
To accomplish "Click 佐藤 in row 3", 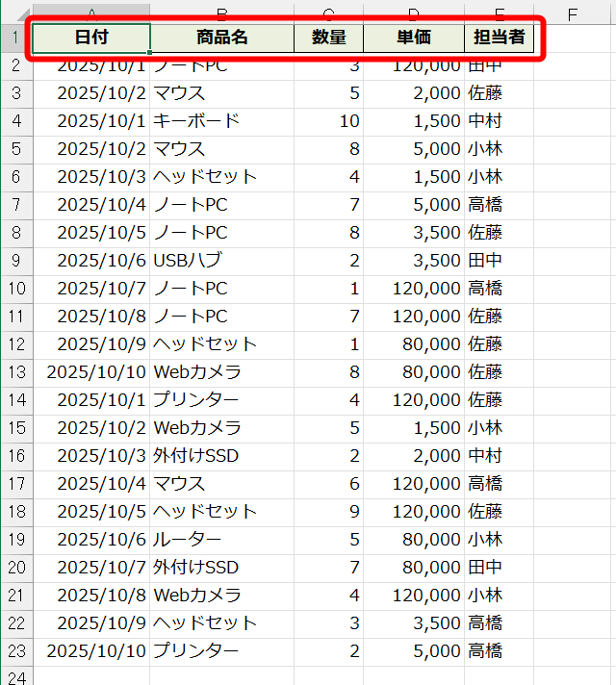I will coord(499,93).
